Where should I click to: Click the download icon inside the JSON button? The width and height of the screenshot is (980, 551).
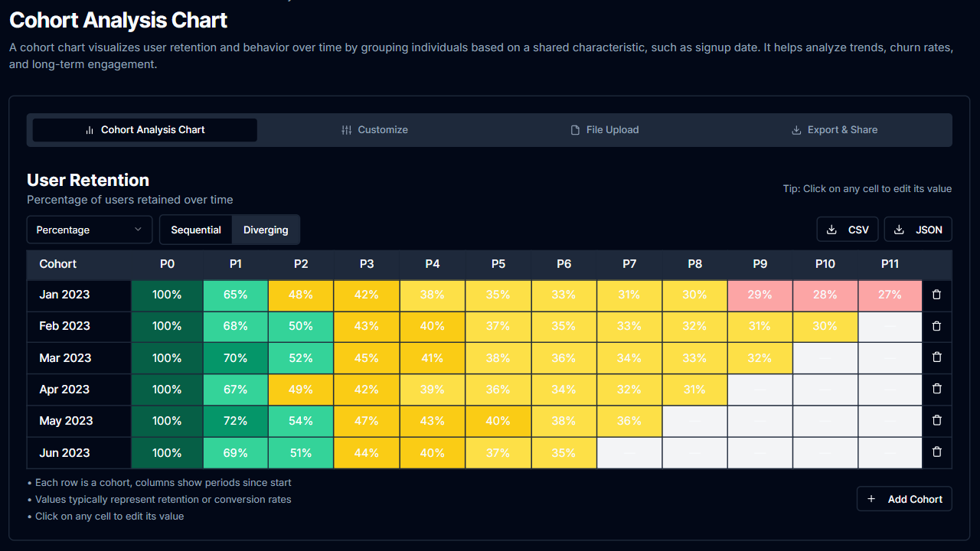tap(900, 229)
